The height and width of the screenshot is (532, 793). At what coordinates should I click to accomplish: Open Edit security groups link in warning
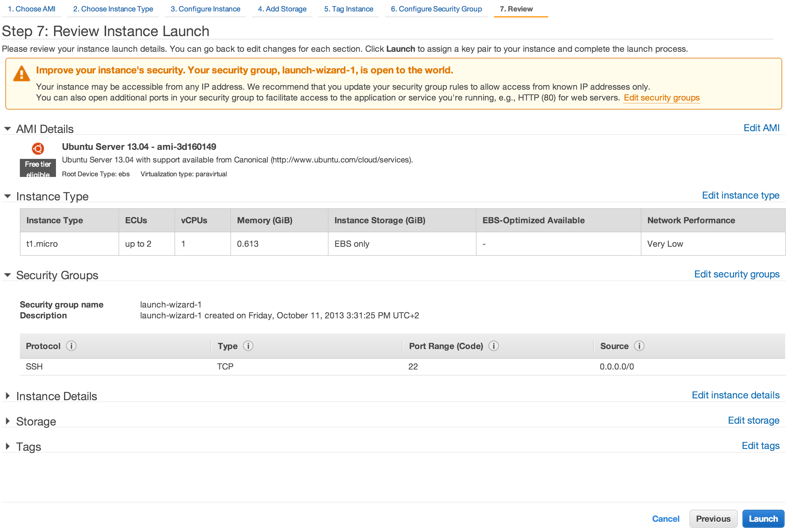click(x=662, y=98)
